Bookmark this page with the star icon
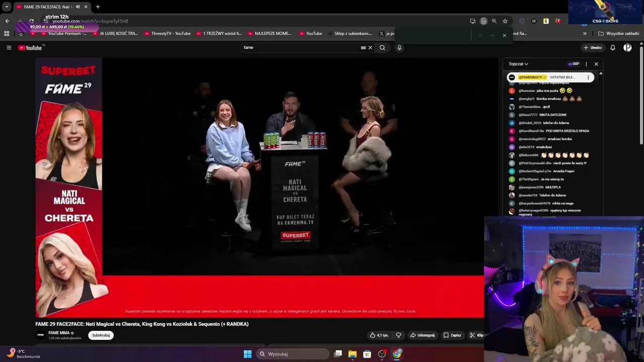This screenshot has height=362, width=644. pyautogui.click(x=505, y=21)
